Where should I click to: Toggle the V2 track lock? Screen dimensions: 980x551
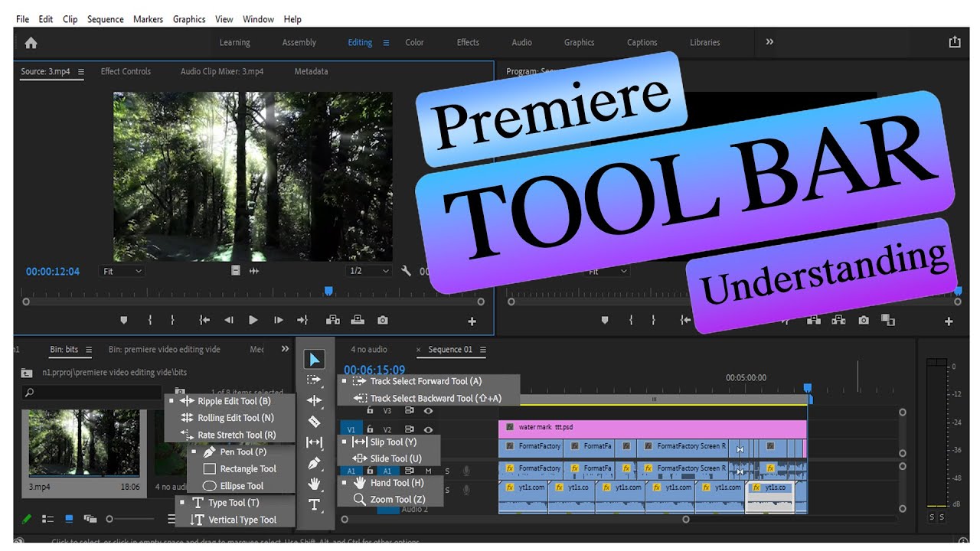(x=371, y=430)
